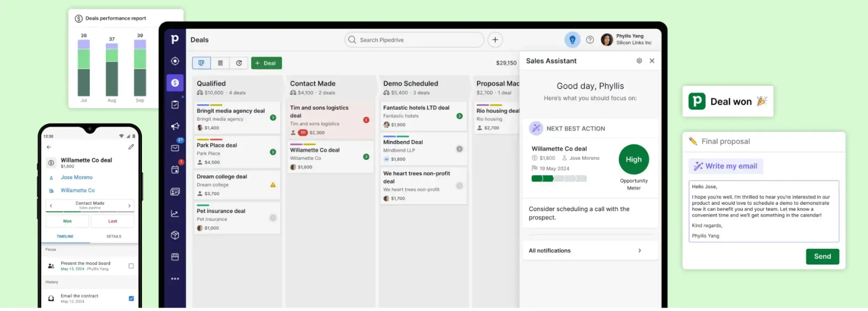Expand All notifications chevron
The image size is (868, 311).
(640, 251)
